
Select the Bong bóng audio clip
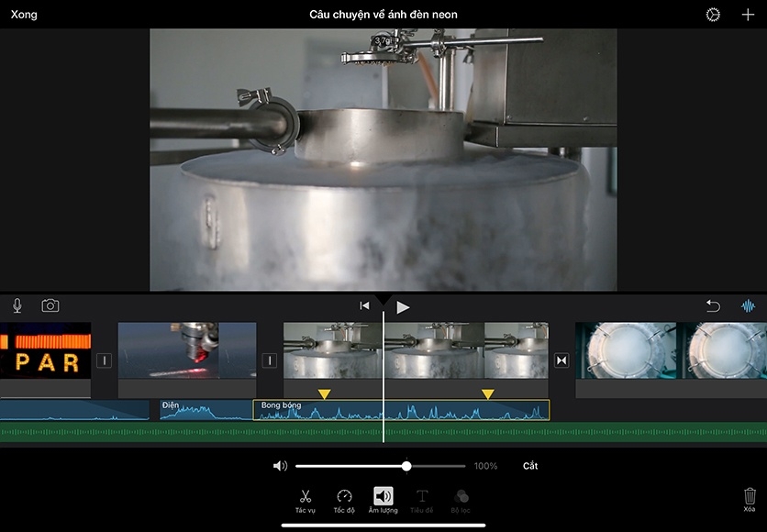[401, 411]
